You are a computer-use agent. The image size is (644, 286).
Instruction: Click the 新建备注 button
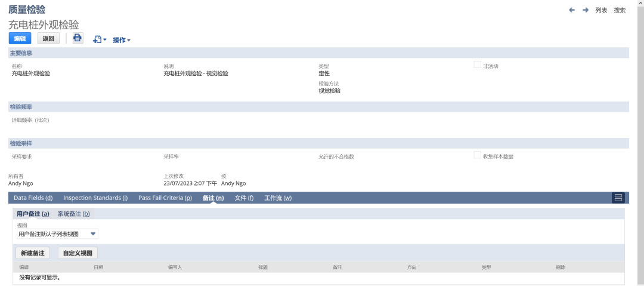[x=33, y=253]
